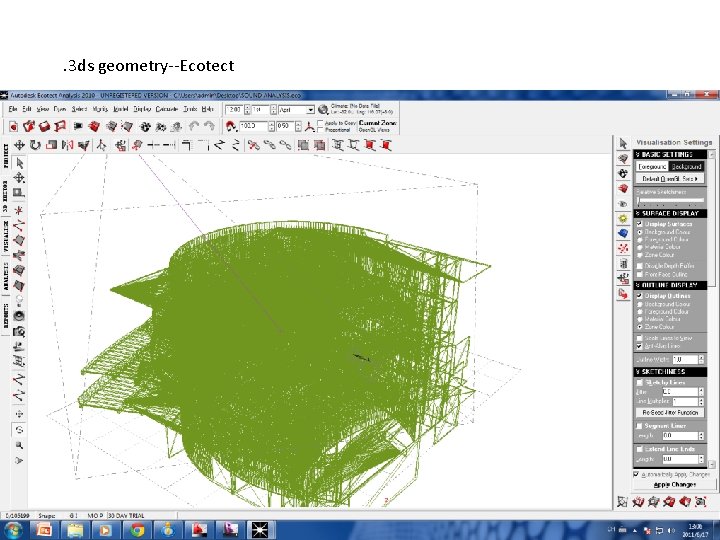
Task: Enable Sketchy Lines checkbox
Action: 639,382
